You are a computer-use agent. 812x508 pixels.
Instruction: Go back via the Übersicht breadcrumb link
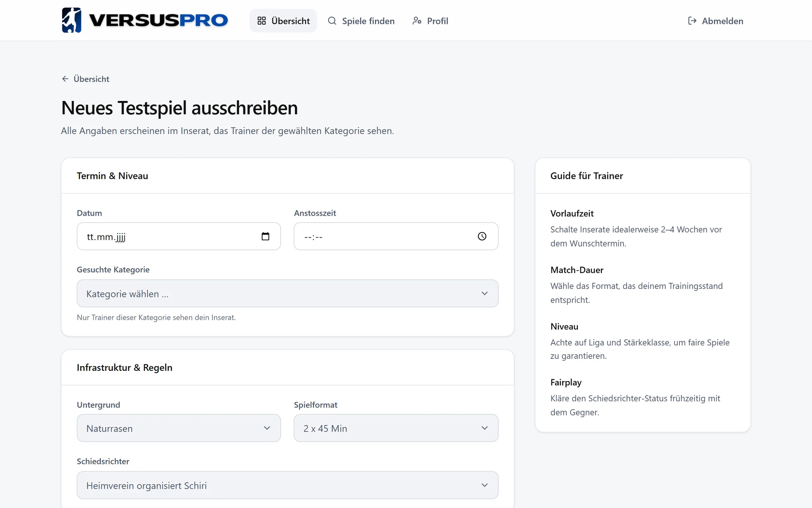click(85, 79)
